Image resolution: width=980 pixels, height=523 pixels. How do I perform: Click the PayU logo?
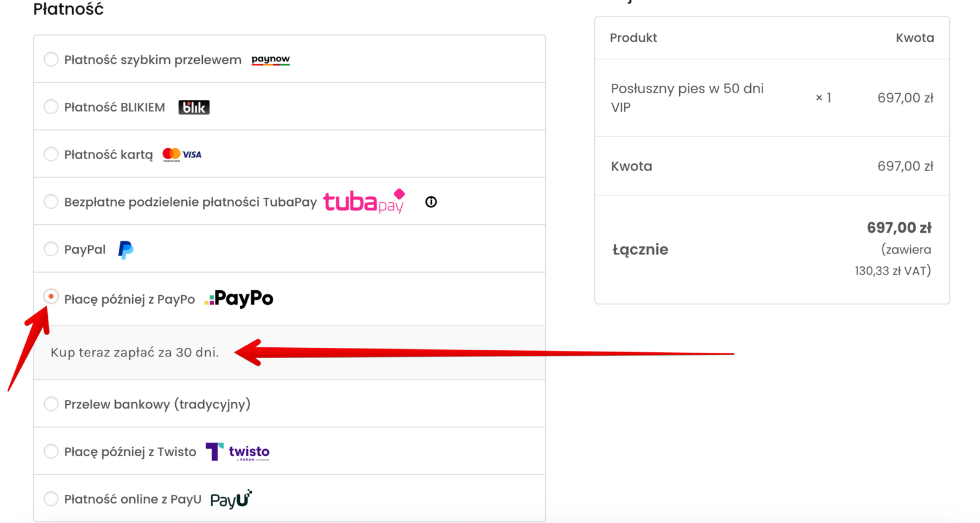click(231, 499)
